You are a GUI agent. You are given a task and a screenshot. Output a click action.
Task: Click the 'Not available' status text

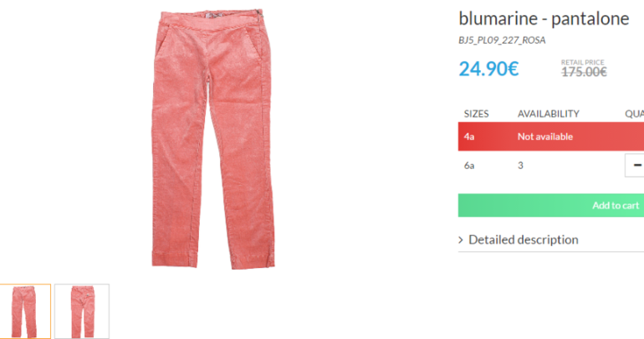pyautogui.click(x=545, y=136)
